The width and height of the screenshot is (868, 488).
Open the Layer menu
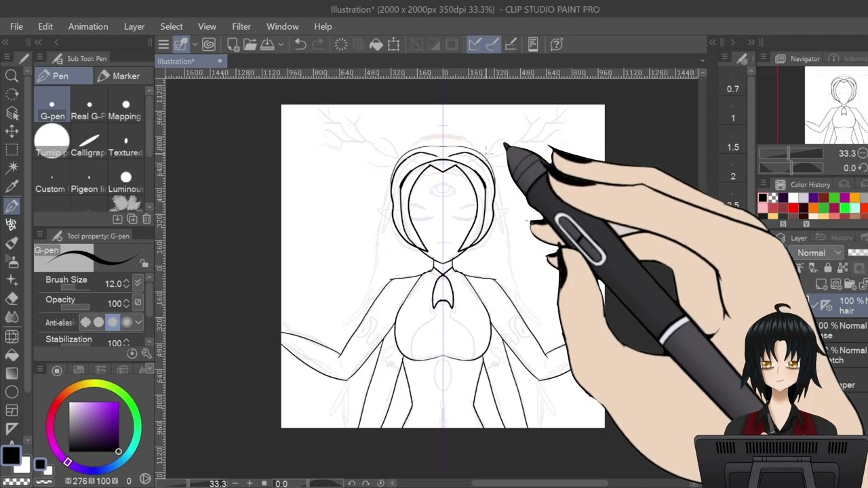[134, 26]
